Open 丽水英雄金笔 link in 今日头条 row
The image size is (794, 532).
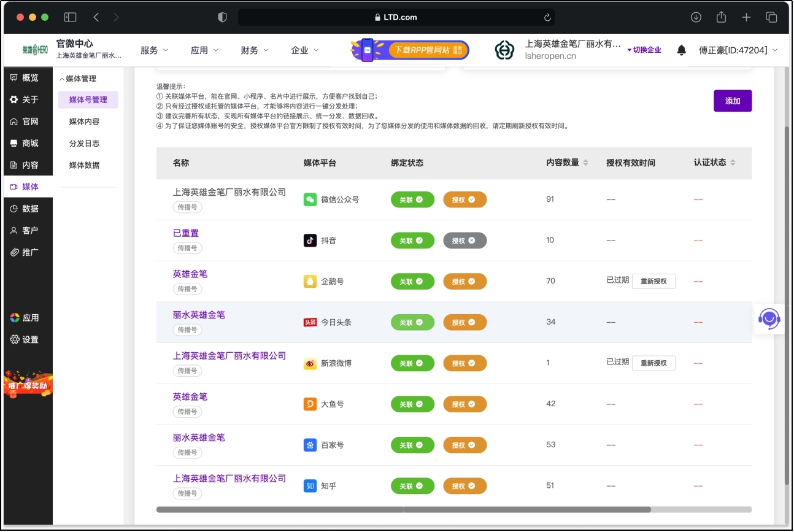[199, 315]
